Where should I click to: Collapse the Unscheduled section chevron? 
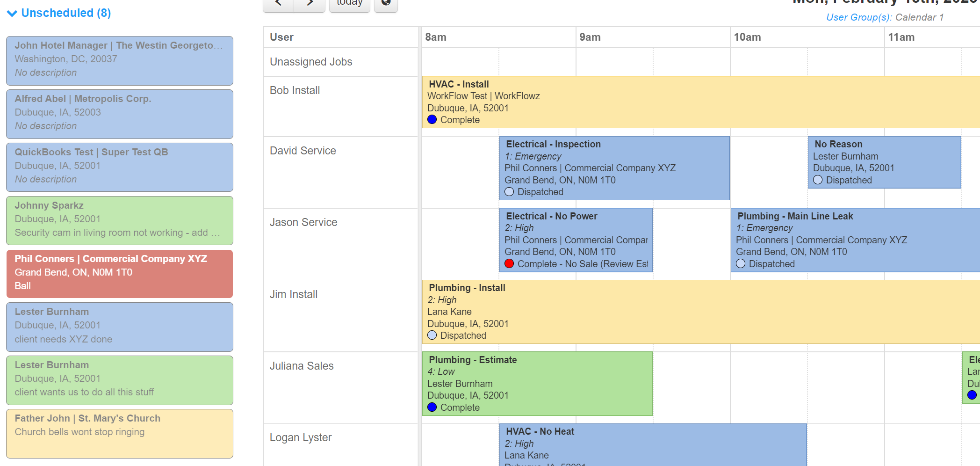click(x=12, y=14)
